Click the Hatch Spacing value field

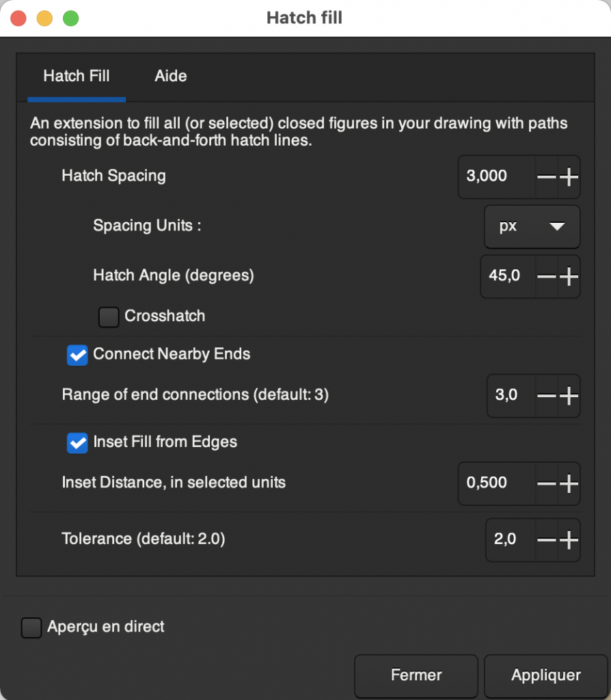[x=495, y=177]
